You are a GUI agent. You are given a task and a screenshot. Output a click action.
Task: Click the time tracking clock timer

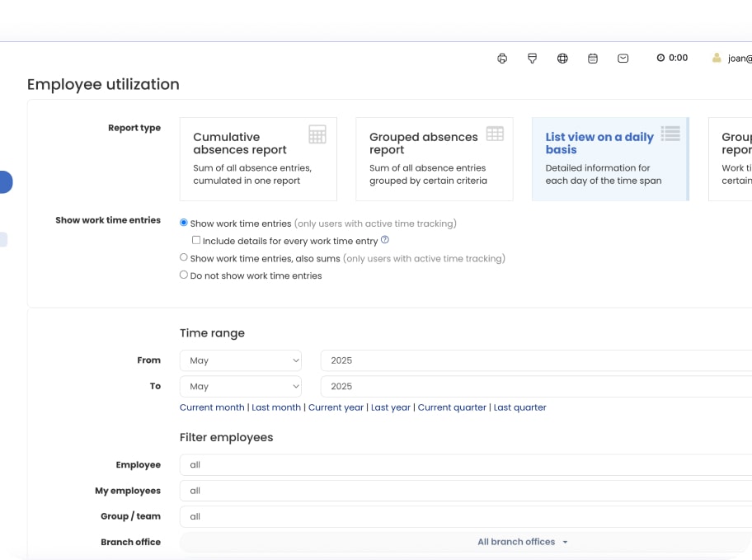pyautogui.click(x=672, y=59)
